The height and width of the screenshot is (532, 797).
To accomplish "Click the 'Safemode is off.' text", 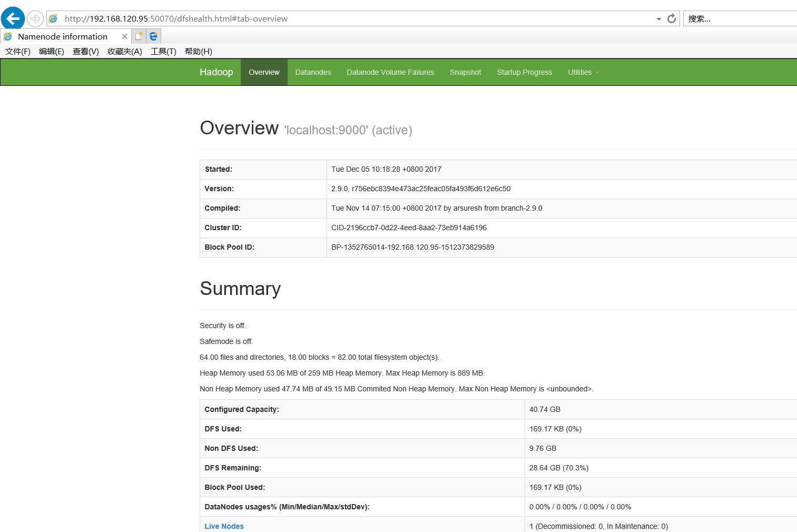I will pyautogui.click(x=227, y=341).
